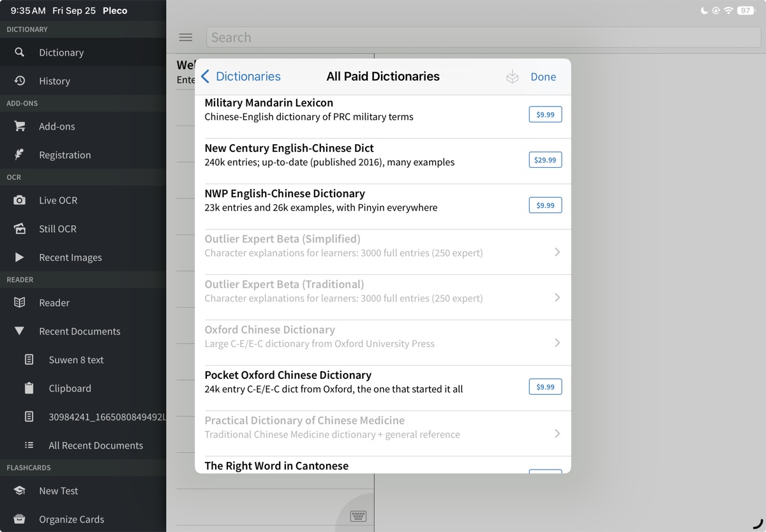Screen dimensions: 766x532
Task: Tap the Outlier Expert Beta (Simplified) title
Action: click(282, 239)
